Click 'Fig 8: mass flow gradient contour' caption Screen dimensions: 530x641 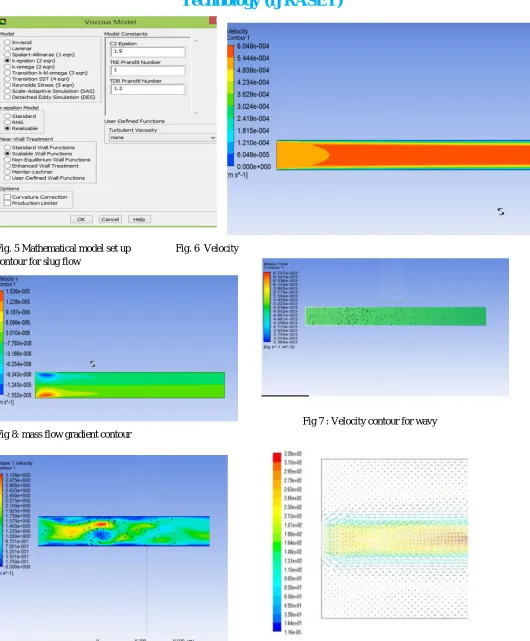(x=65, y=434)
